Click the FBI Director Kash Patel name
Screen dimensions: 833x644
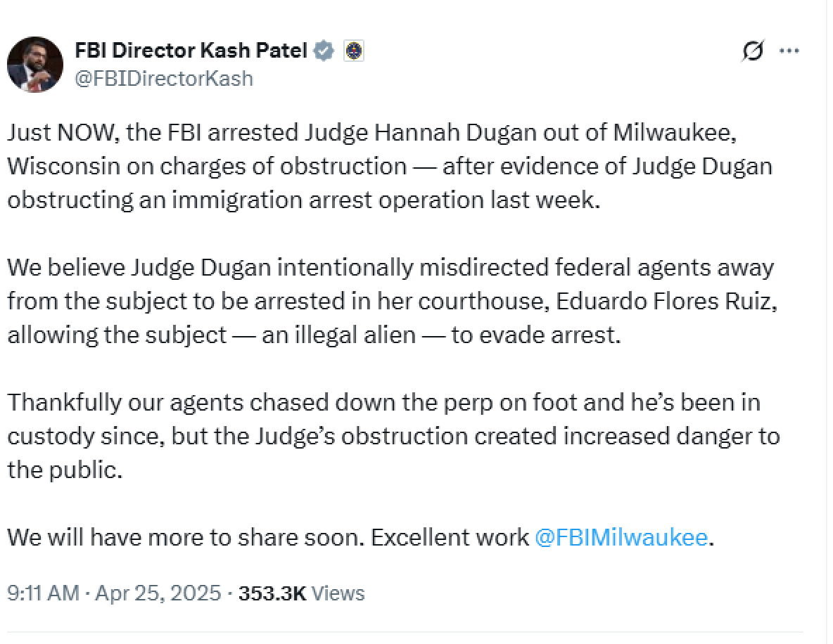click(x=191, y=50)
